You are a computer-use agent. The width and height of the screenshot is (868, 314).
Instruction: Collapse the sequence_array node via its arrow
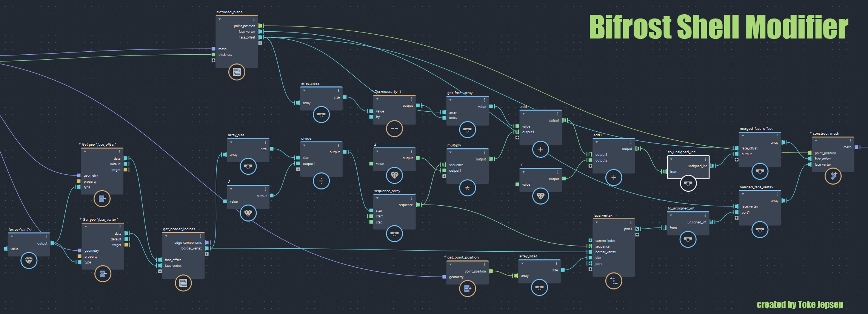coord(377,198)
